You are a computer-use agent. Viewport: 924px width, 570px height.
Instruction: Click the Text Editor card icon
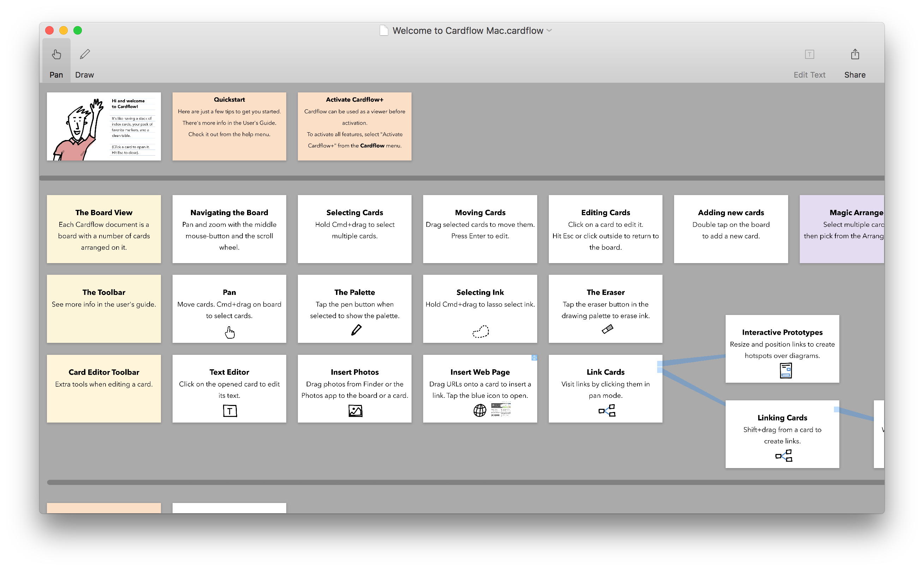230,410
